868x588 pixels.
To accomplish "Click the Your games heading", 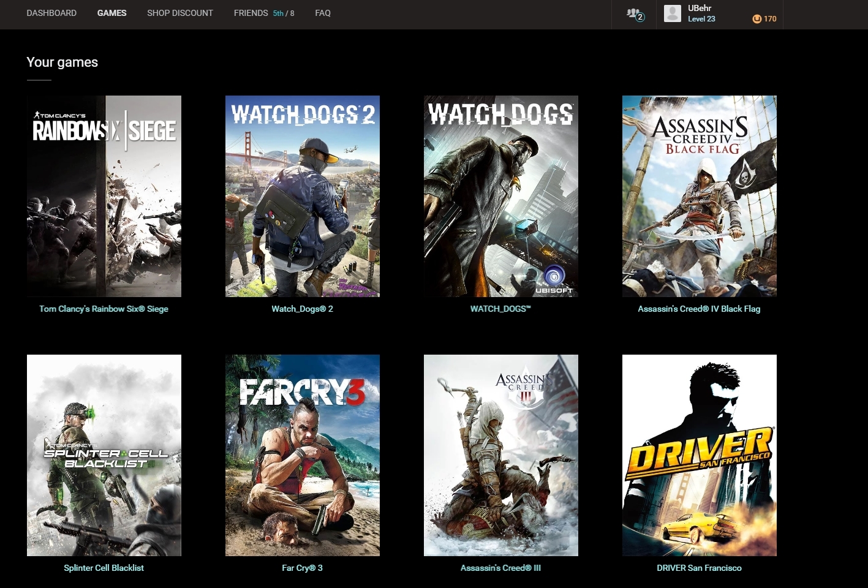I will tap(62, 62).
